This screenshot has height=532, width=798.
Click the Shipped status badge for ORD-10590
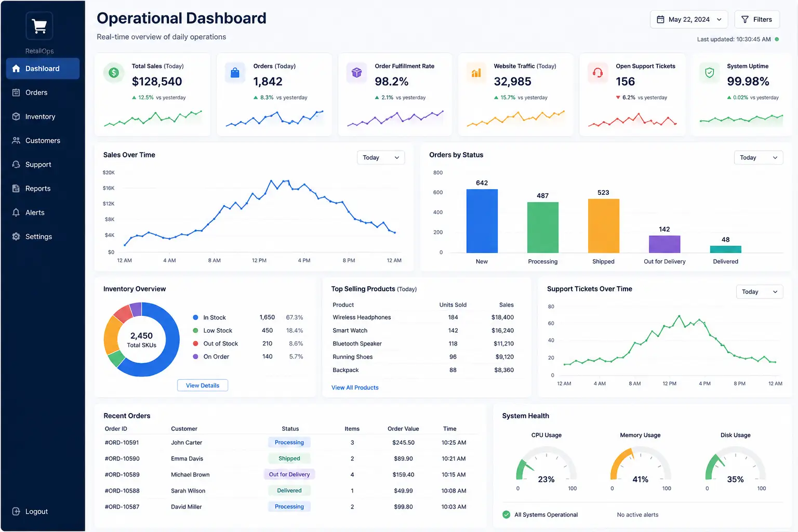[289, 458]
